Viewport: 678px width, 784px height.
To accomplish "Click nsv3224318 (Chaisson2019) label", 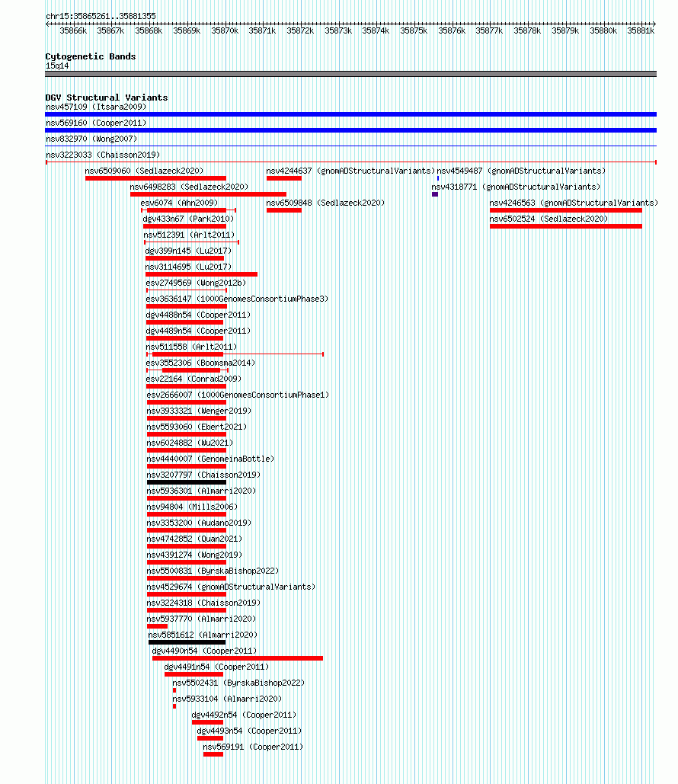I will (x=203, y=603).
